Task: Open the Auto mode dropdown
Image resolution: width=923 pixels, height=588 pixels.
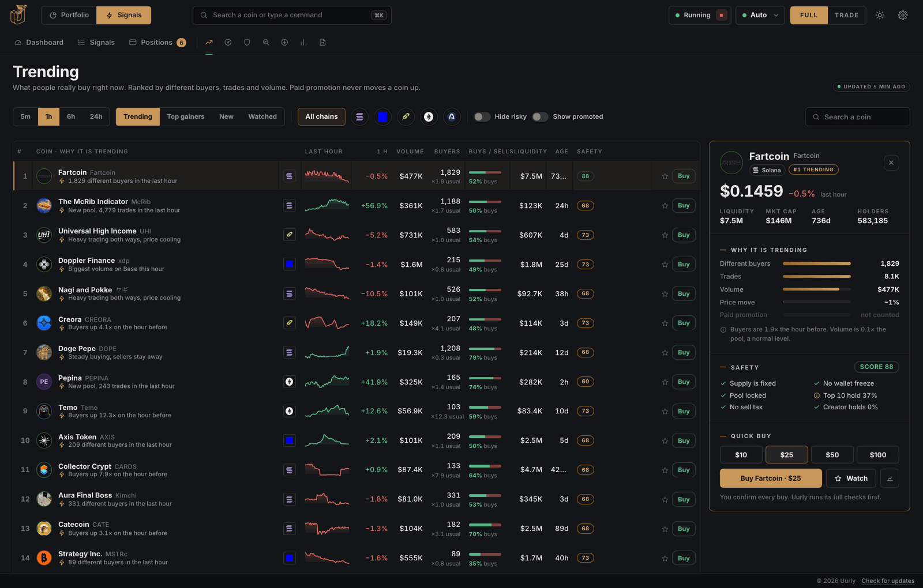Action: point(760,15)
